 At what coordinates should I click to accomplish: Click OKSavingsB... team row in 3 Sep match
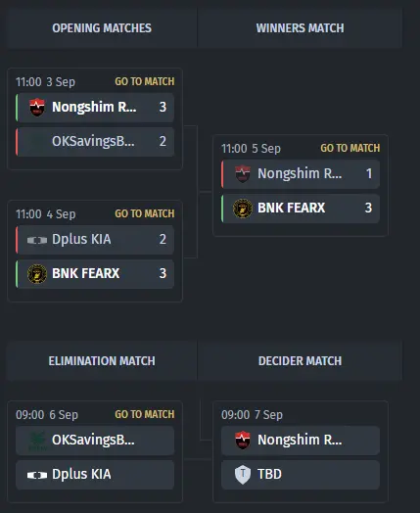coord(95,141)
